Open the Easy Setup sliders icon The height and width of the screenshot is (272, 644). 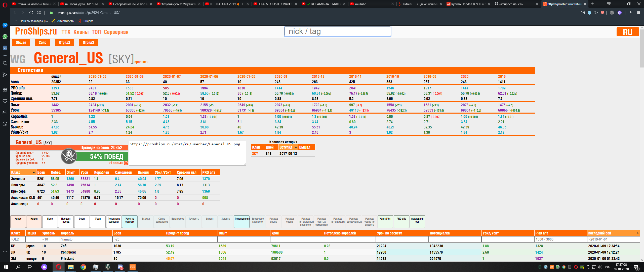pyautogui.click(x=638, y=13)
